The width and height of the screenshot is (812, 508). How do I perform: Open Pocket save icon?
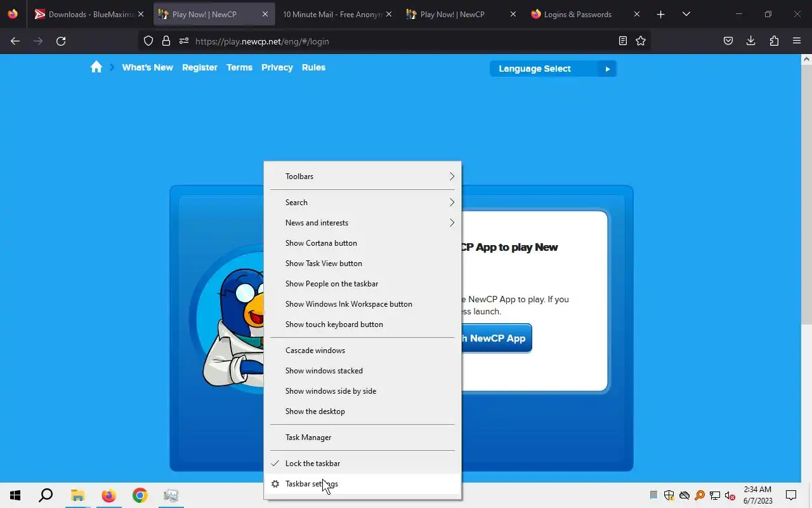(728, 41)
